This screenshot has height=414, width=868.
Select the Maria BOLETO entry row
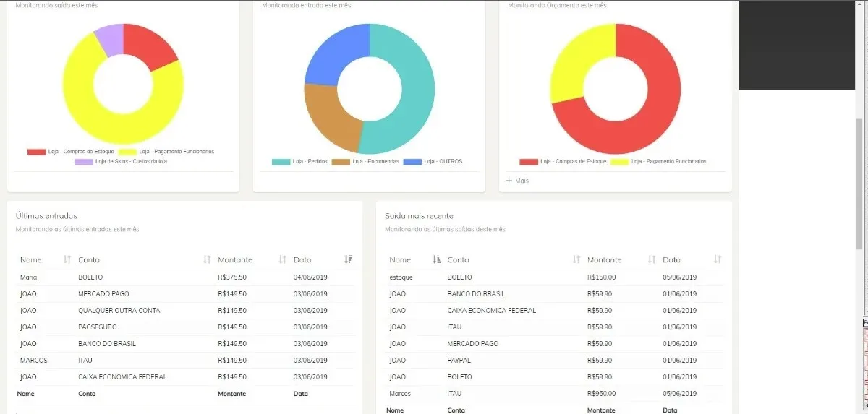[185, 277]
